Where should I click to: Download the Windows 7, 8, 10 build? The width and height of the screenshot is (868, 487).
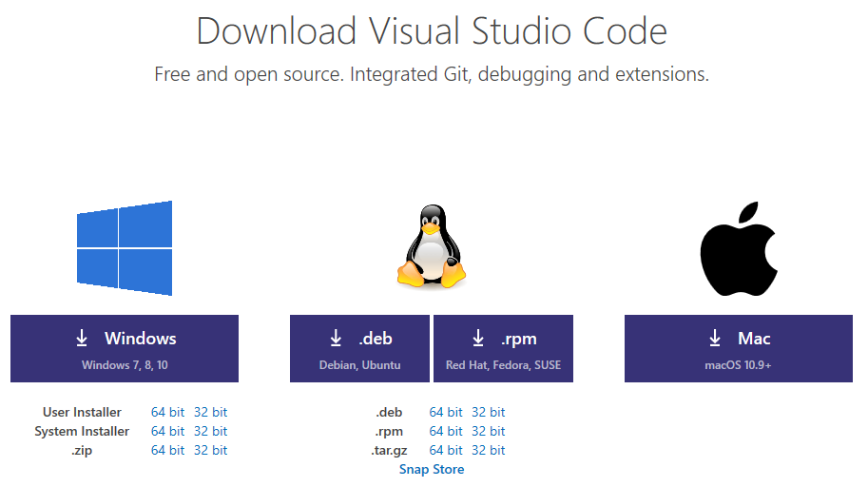[x=125, y=348]
